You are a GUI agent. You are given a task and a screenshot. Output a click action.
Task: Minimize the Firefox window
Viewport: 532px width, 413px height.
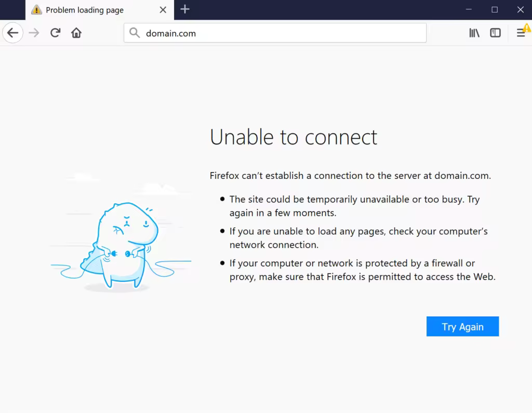(469, 9)
